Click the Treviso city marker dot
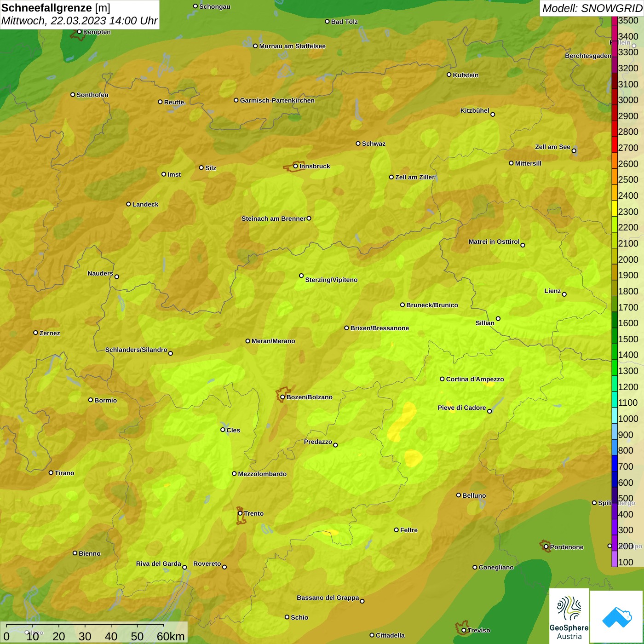Screen dimensions: 644x644 [x=464, y=630]
